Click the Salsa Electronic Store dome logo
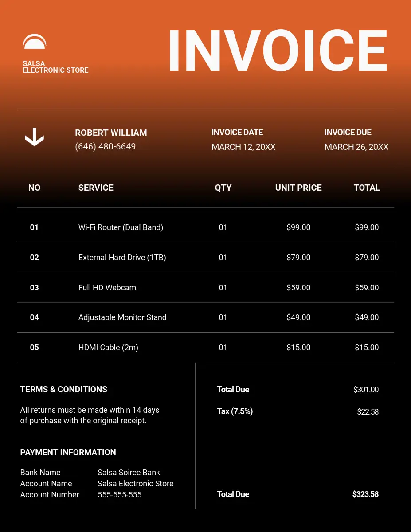Viewport: 411px width, 532px height. [35, 42]
